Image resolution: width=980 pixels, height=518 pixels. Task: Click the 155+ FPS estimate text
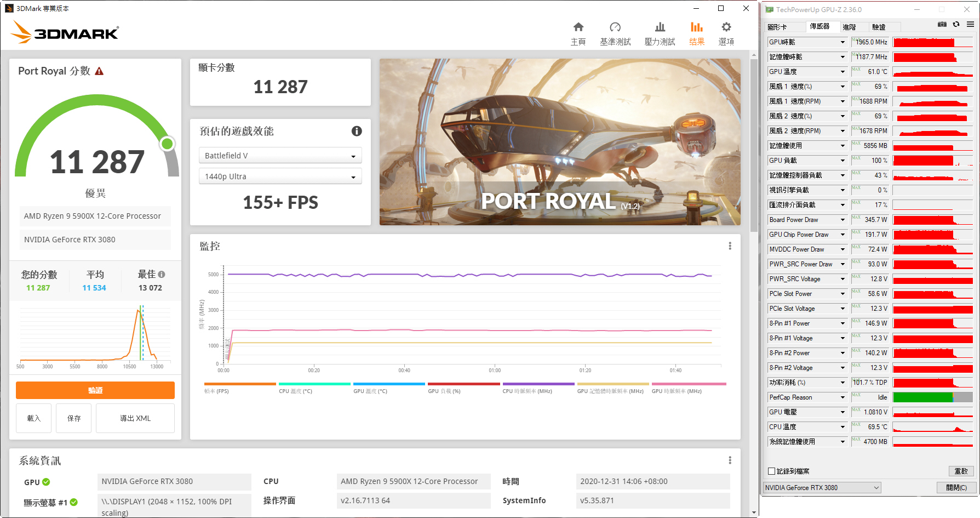(x=280, y=202)
